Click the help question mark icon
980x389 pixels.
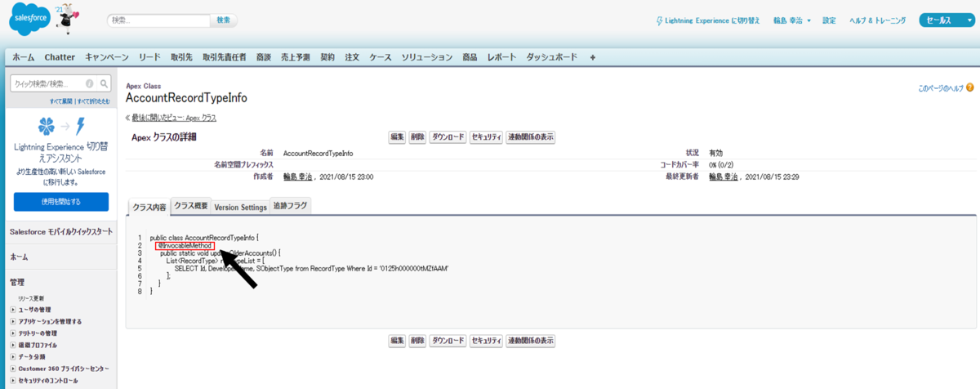pos(970,87)
